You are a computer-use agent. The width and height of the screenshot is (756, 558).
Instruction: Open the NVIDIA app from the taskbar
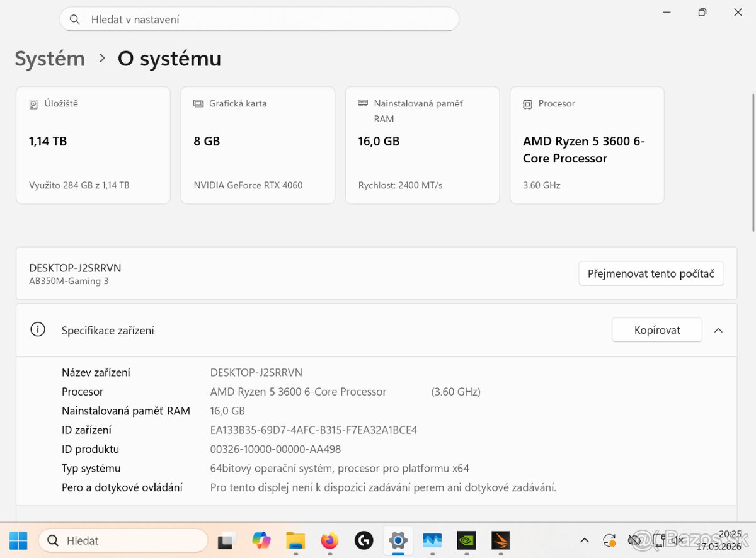point(466,540)
